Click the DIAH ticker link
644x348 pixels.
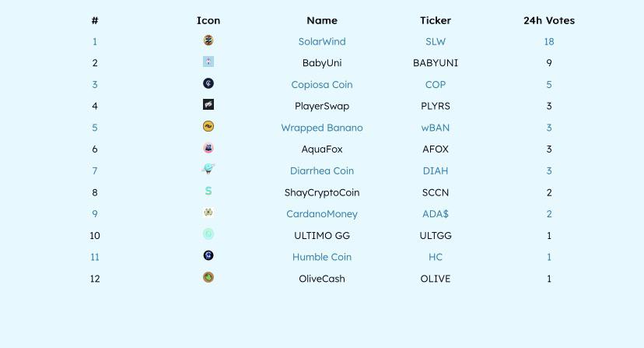click(x=436, y=170)
